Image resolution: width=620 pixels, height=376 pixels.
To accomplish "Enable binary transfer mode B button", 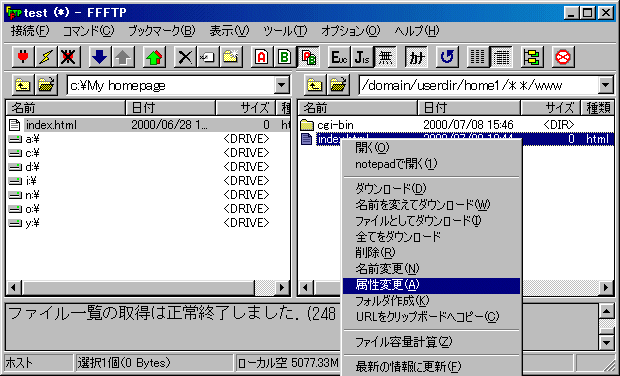I will pyautogui.click(x=284, y=57).
